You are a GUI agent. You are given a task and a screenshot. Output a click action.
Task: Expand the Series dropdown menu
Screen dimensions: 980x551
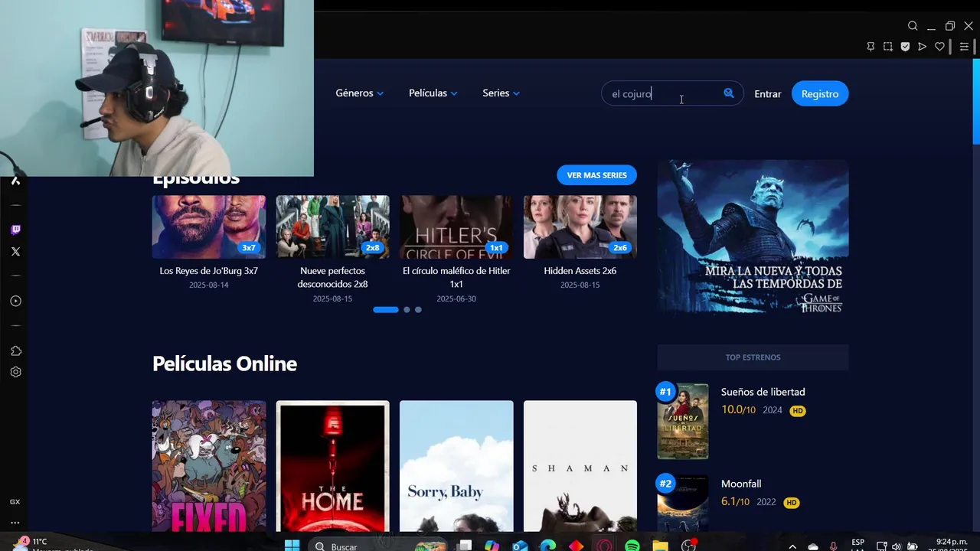501,93
